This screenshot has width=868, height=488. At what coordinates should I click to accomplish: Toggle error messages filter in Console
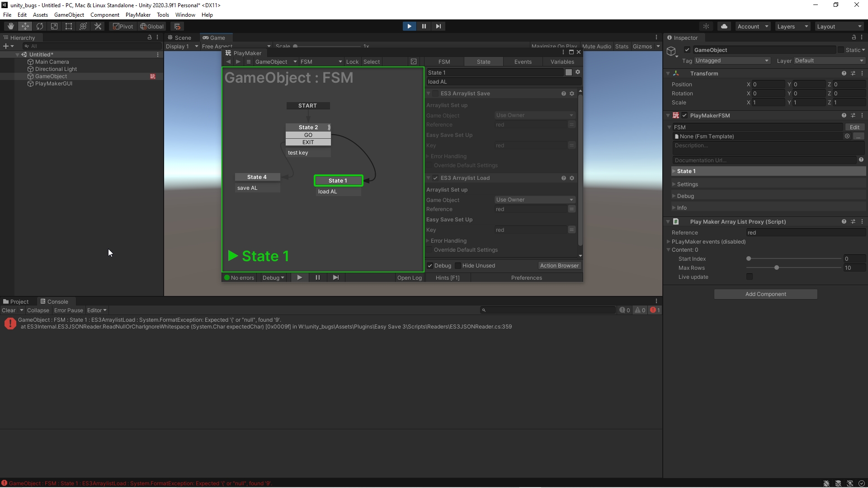(655, 310)
